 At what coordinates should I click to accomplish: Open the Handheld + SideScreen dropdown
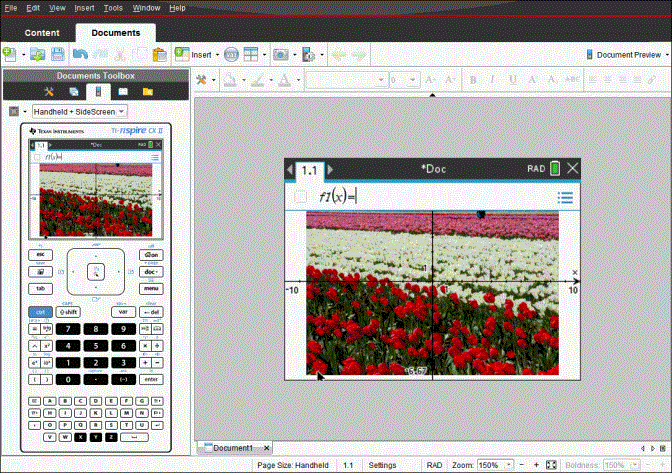[x=80, y=112]
